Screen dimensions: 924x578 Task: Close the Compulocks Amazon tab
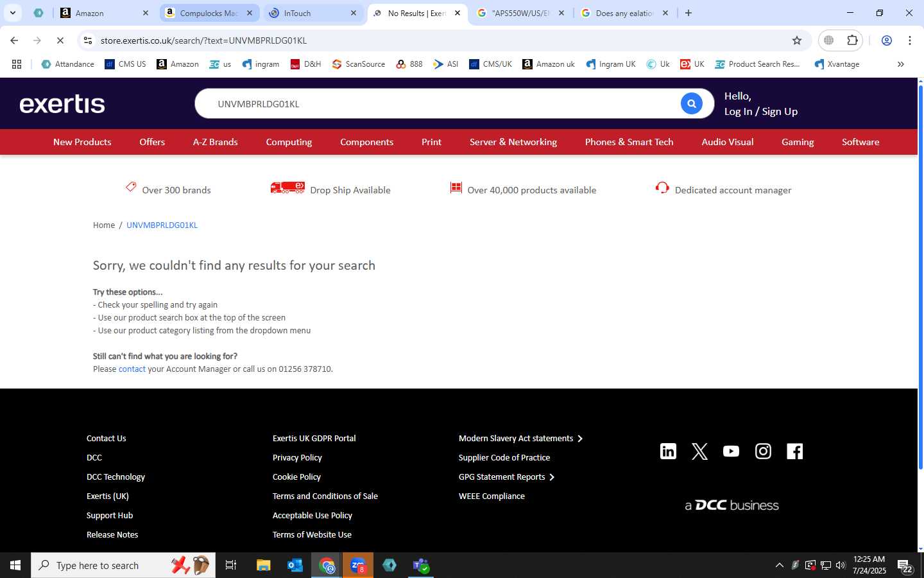pyautogui.click(x=250, y=13)
